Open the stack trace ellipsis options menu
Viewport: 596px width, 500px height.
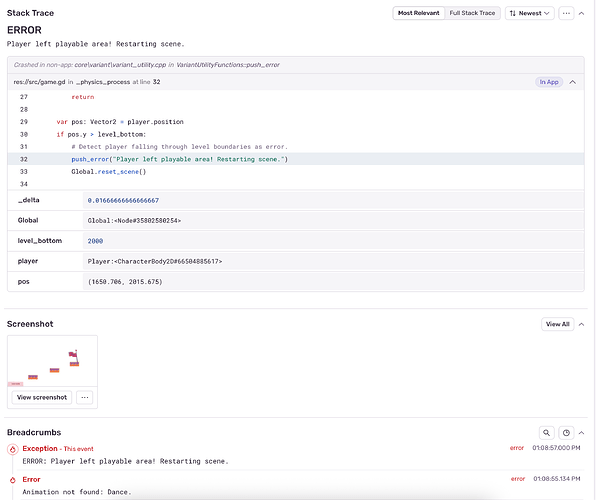[x=566, y=13]
